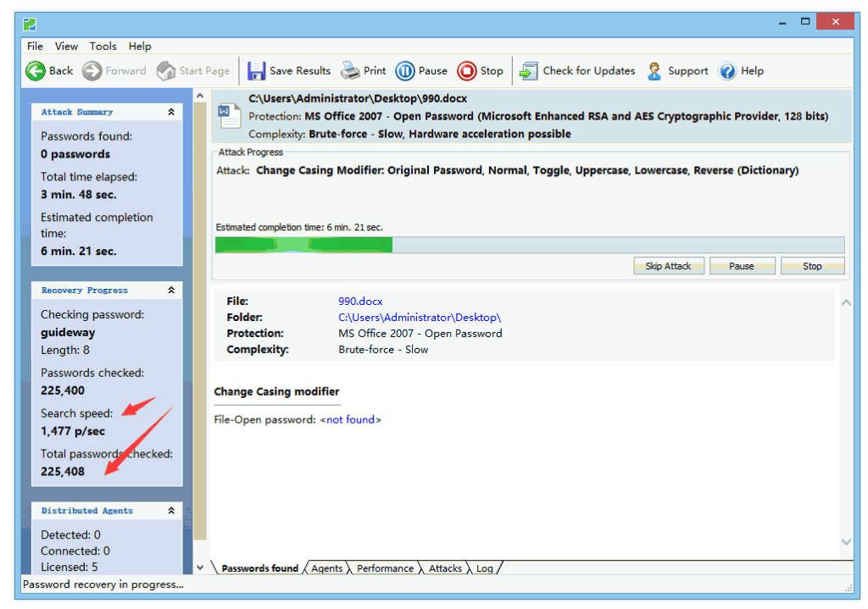
Task: Click the attack progress bar
Action: (529, 245)
